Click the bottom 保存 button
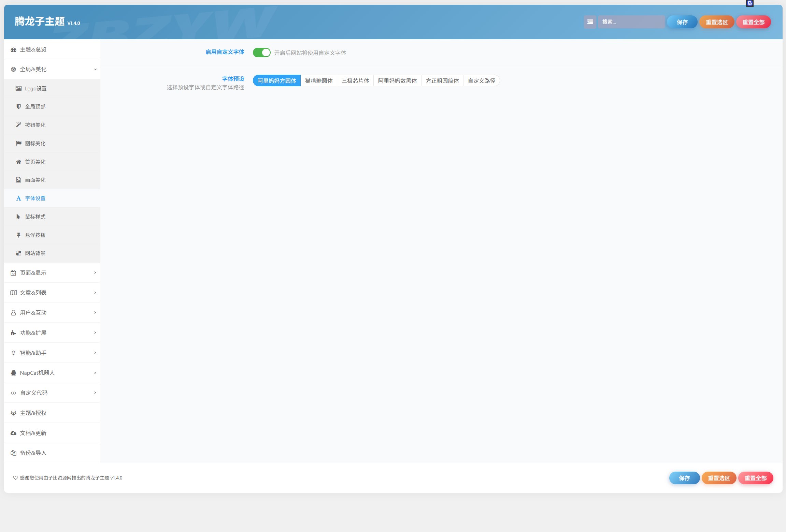Image resolution: width=786 pixels, height=532 pixels. [684, 478]
